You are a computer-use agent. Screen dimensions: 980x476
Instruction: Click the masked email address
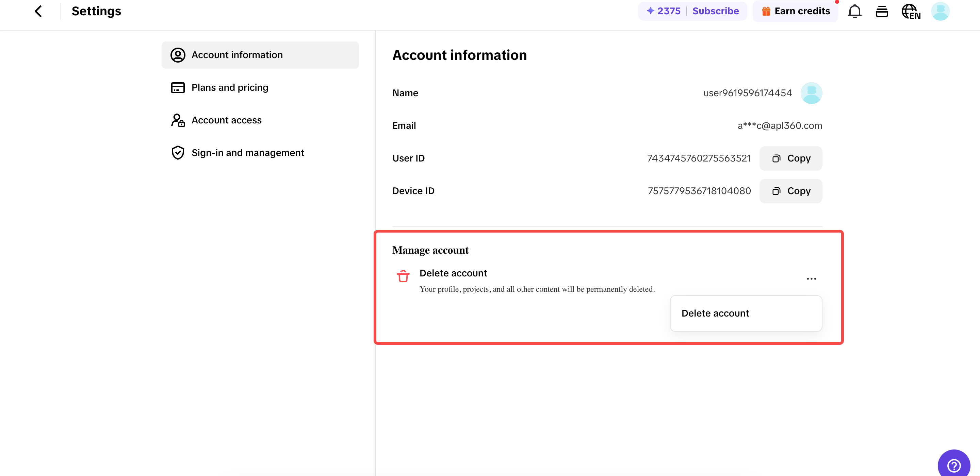780,125
